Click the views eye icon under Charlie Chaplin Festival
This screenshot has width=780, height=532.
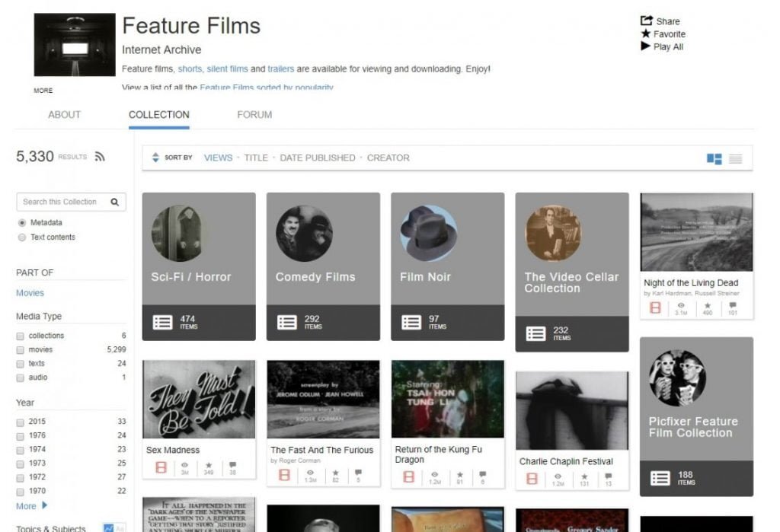pos(558,476)
